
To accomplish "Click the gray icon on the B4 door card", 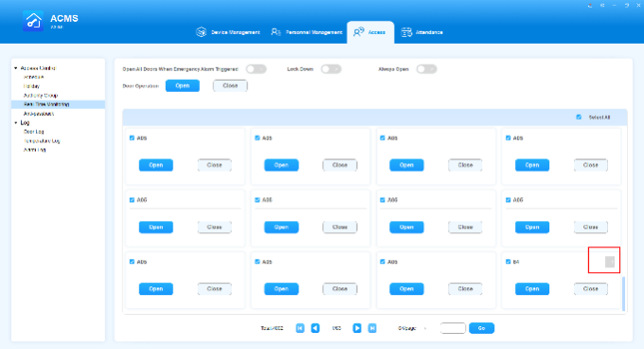I will pyautogui.click(x=610, y=262).
